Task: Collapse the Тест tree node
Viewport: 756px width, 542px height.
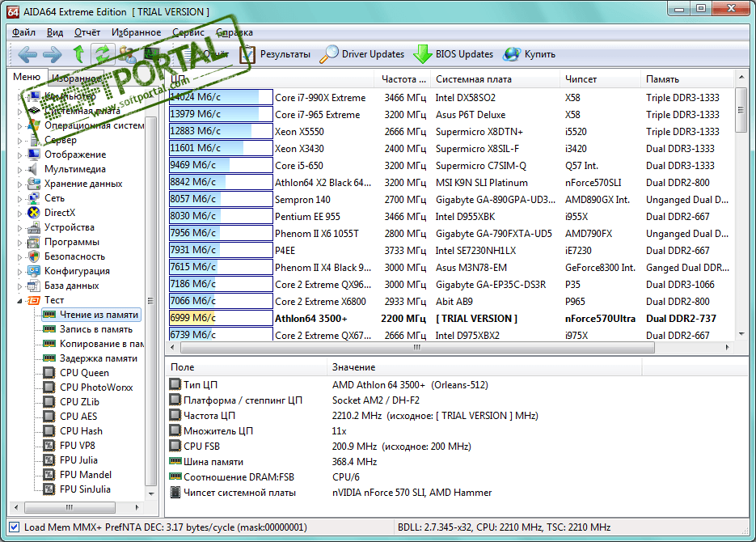Action: click(19, 301)
